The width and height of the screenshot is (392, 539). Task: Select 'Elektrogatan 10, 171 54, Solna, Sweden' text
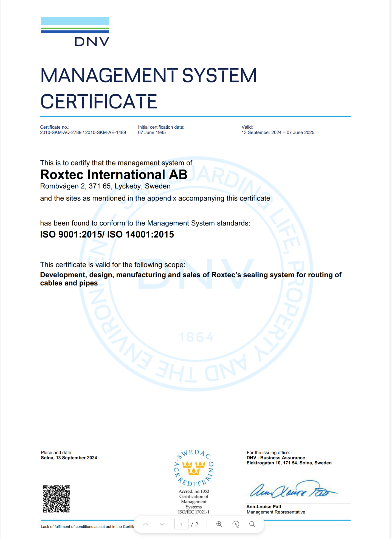click(x=289, y=463)
